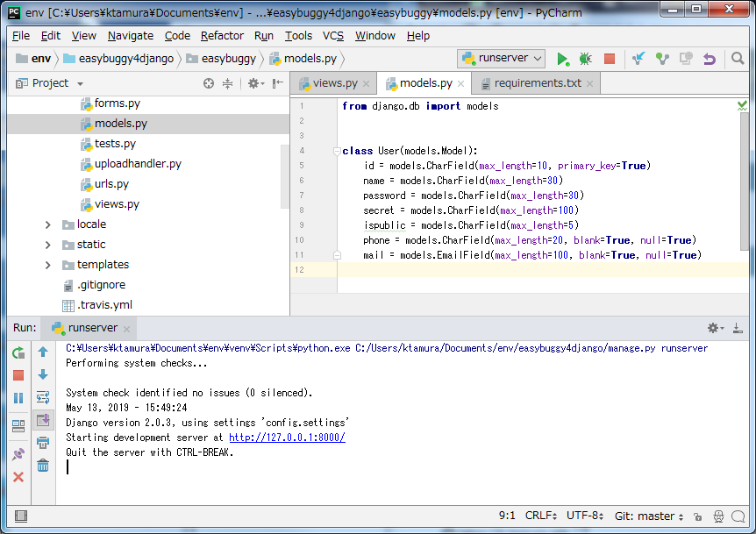756x534 pixels.
Task: Open the Navigate menu
Action: (131, 36)
